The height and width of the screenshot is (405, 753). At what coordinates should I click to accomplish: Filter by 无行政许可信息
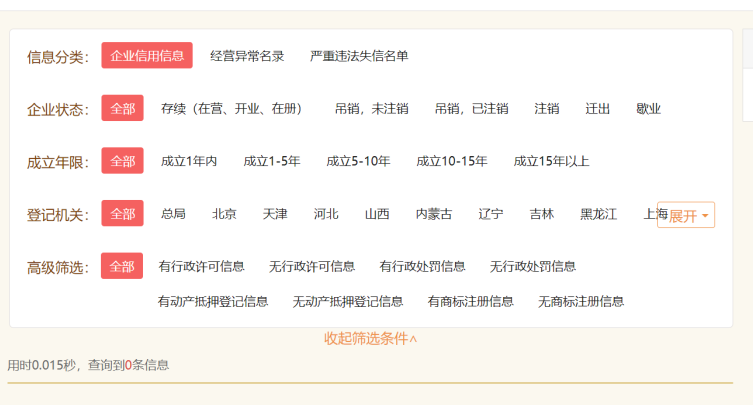click(312, 266)
